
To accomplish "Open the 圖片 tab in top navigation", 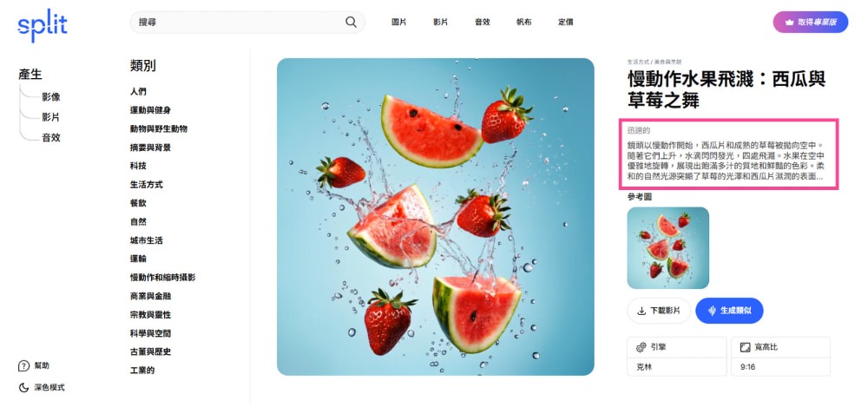I will pos(399,23).
